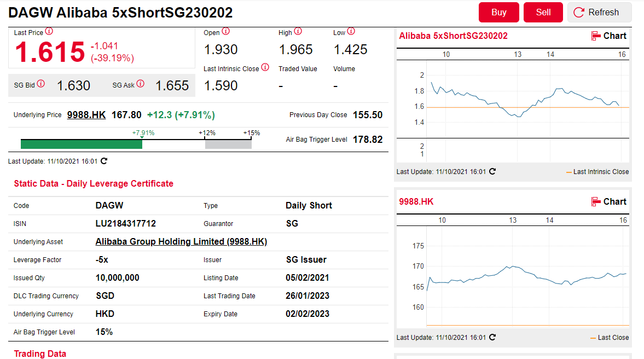The width and height of the screenshot is (644, 359).
Task: Click the Type value Daily Short
Action: click(x=309, y=205)
